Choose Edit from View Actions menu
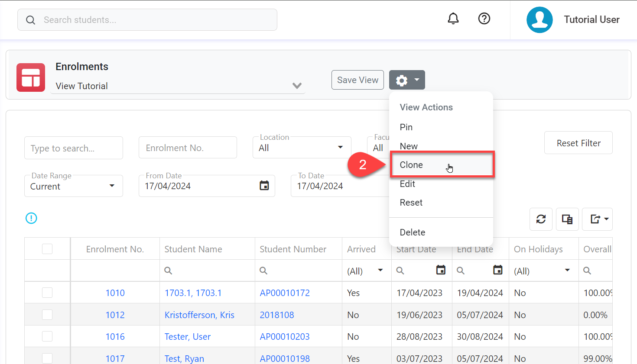The width and height of the screenshot is (637, 364). point(441,184)
